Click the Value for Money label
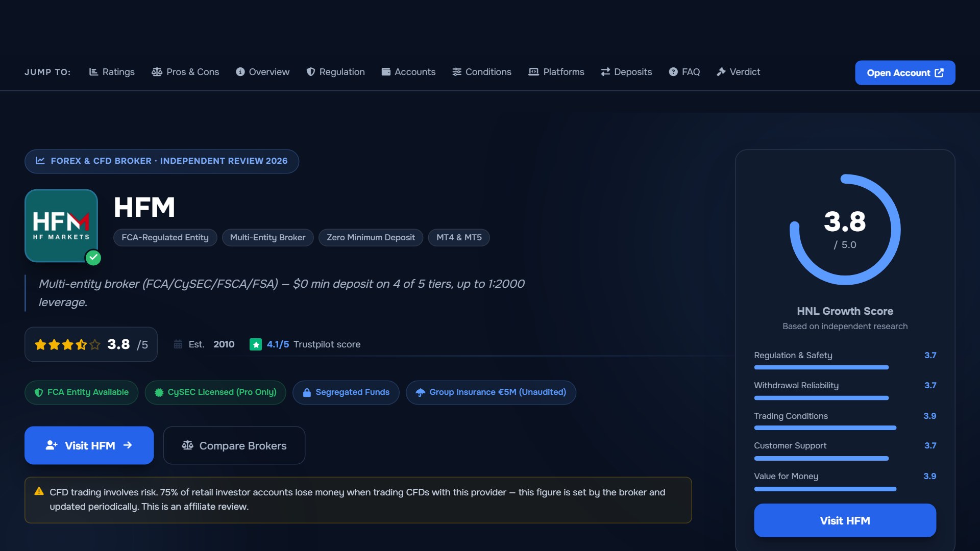 786,476
